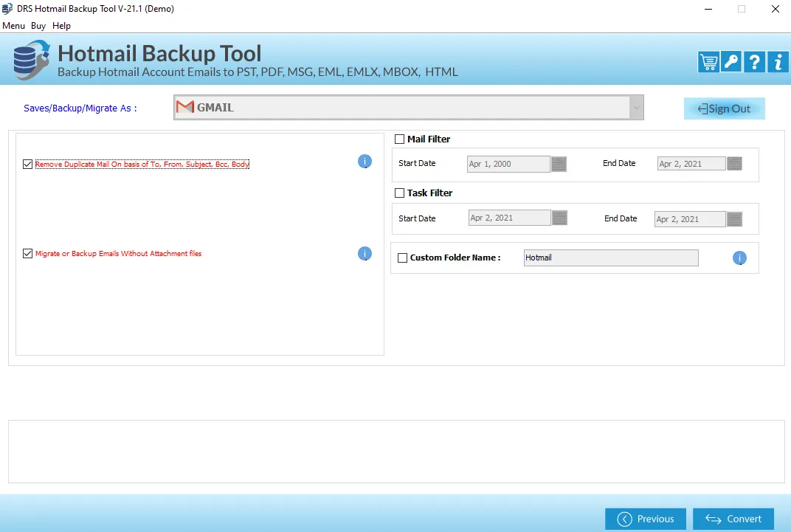The width and height of the screenshot is (791, 532).
Task: Enable the Task Filter checkbox
Action: coord(399,193)
